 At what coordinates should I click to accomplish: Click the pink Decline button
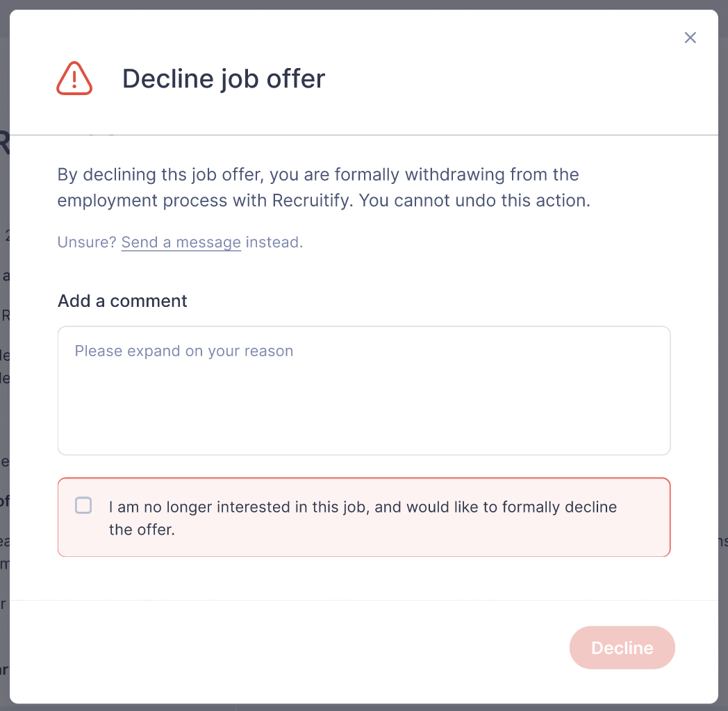click(622, 647)
